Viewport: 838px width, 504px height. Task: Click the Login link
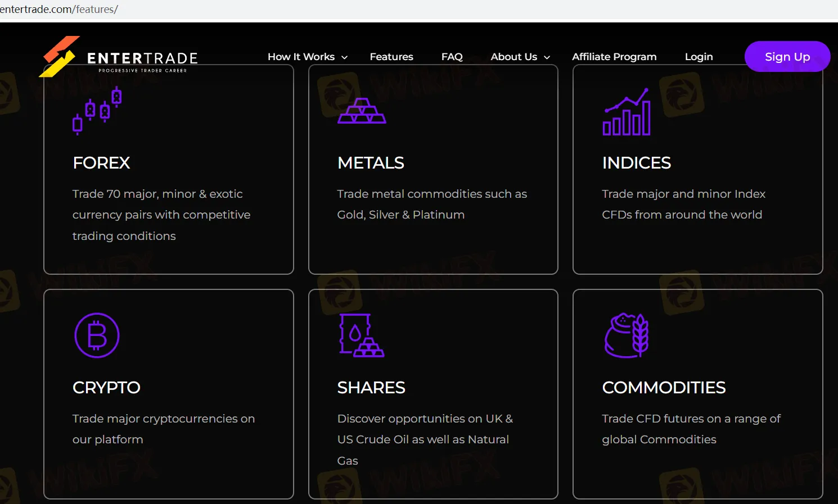click(x=699, y=56)
